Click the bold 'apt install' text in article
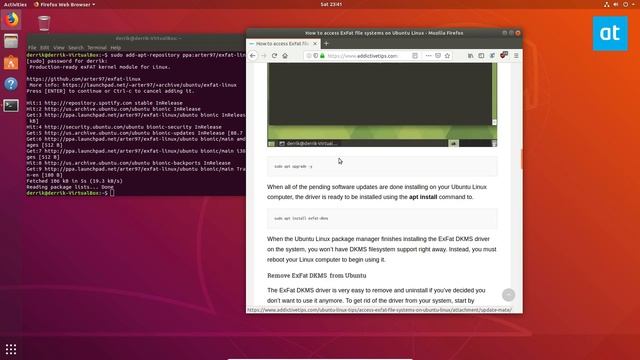The width and height of the screenshot is (640, 360). coord(423,197)
